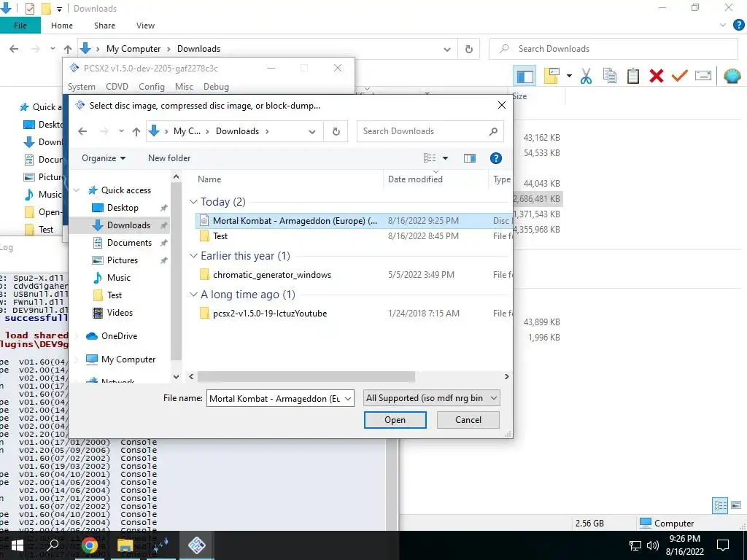This screenshot has width=747, height=560.
Task: Click the dialog's refresh button
Action: point(336,131)
